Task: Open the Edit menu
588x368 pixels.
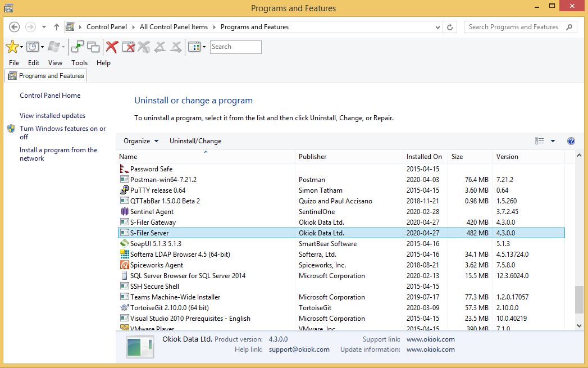Action: click(33, 63)
